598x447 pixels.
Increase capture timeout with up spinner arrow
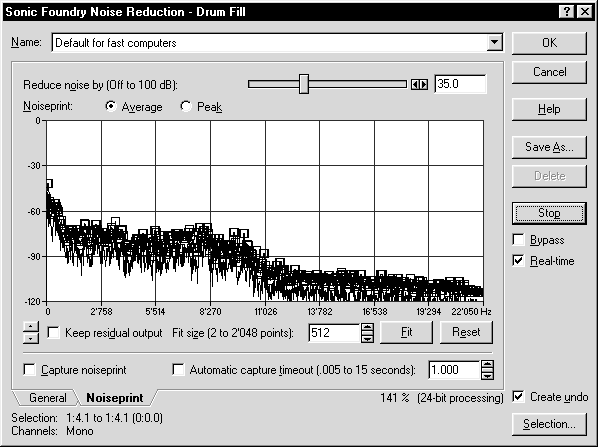pyautogui.click(x=487, y=365)
